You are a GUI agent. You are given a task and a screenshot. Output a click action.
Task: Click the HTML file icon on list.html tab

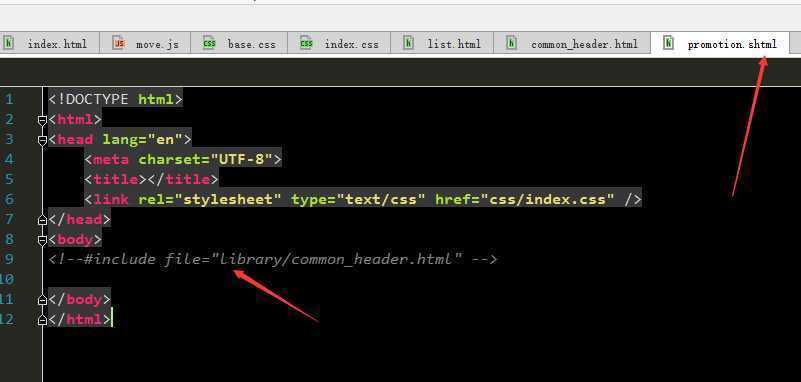(x=408, y=43)
